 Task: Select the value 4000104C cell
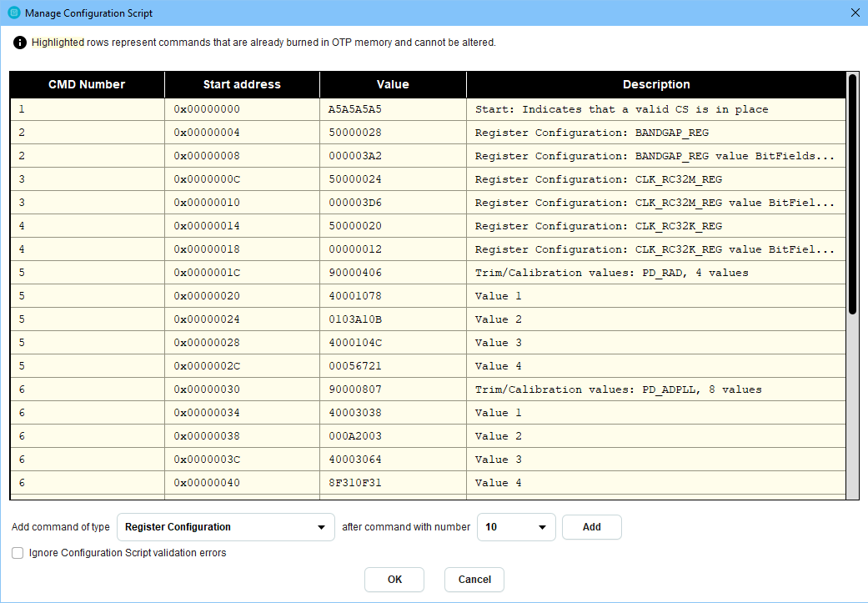click(393, 342)
